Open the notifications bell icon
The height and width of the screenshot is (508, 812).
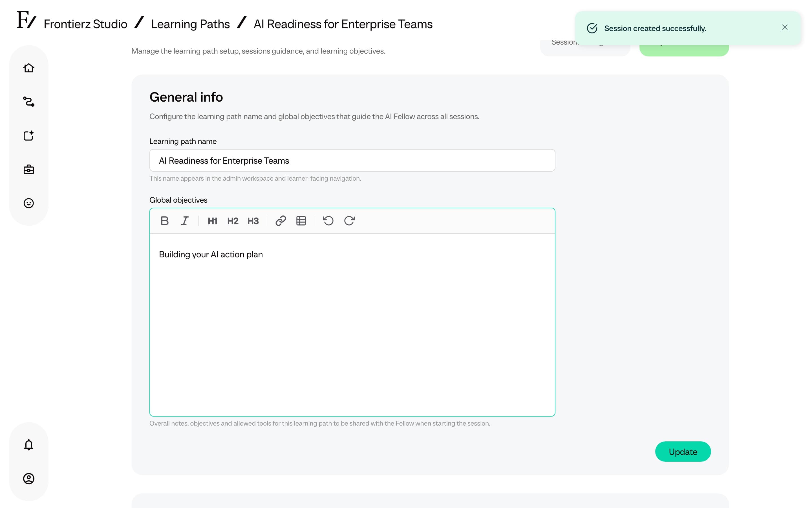click(28, 444)
